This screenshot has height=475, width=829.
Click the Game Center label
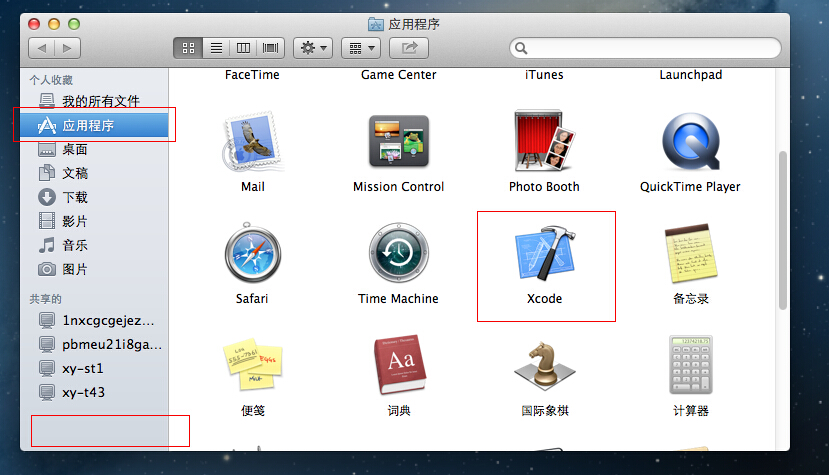(x=399, y=75)
